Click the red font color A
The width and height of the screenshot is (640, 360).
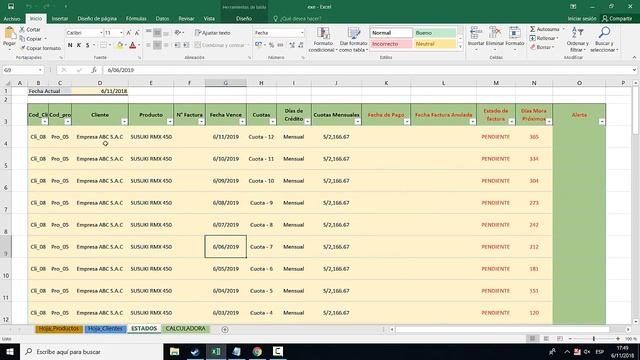133,45
